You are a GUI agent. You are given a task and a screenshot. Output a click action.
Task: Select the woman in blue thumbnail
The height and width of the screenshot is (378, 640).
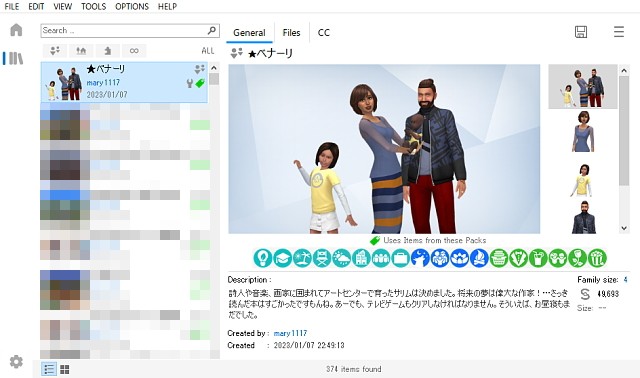tap(583, 132)
